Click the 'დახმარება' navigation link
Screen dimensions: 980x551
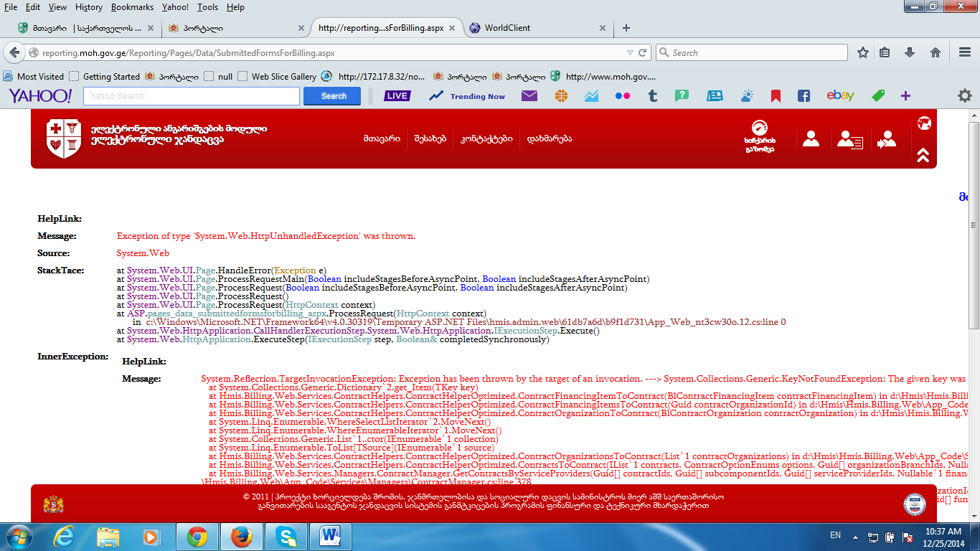click(x=549, y=138)
